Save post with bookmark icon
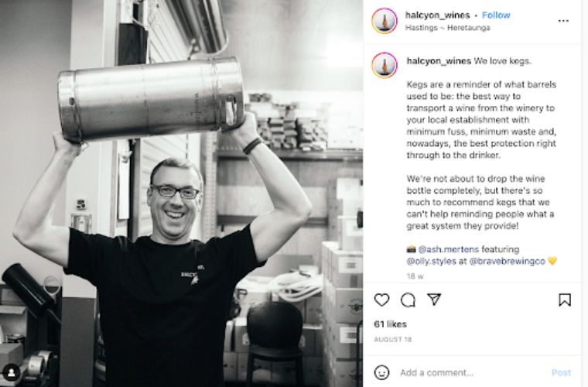 [x=565, y=300]
